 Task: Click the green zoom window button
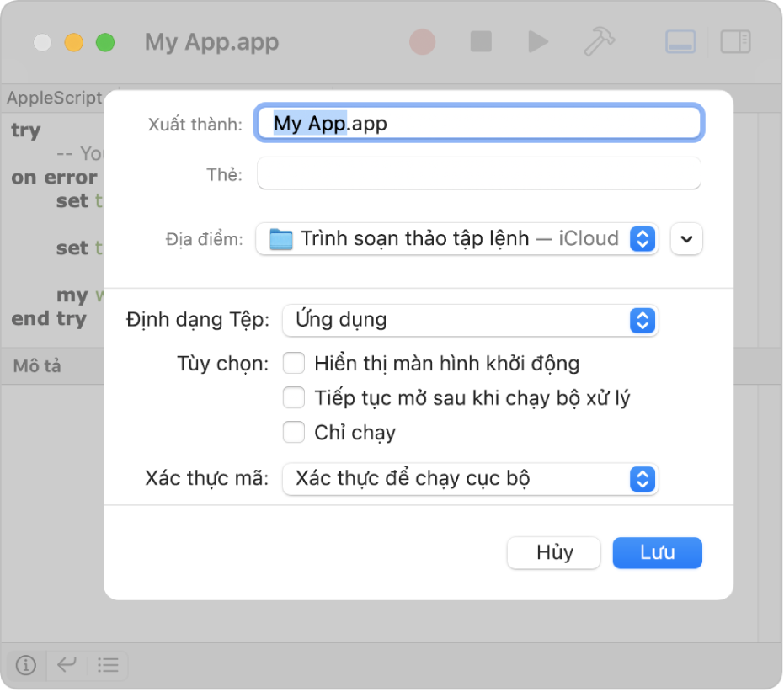105,42
